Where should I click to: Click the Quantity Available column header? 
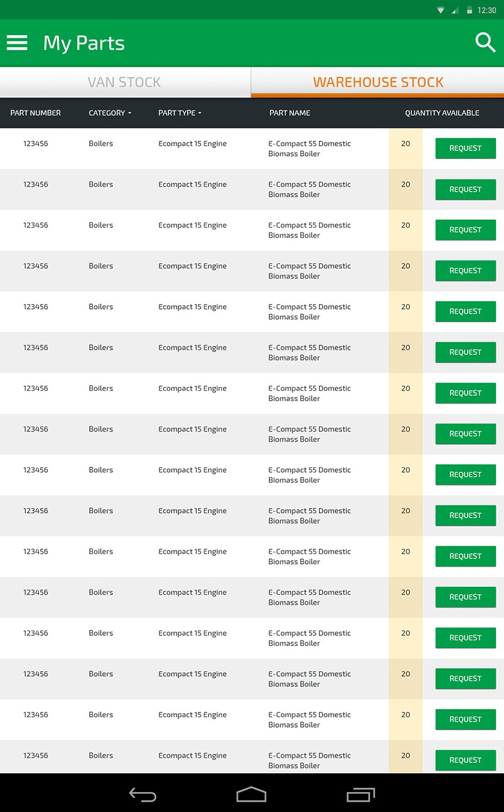pyautogui.click(x=442, y=113)
